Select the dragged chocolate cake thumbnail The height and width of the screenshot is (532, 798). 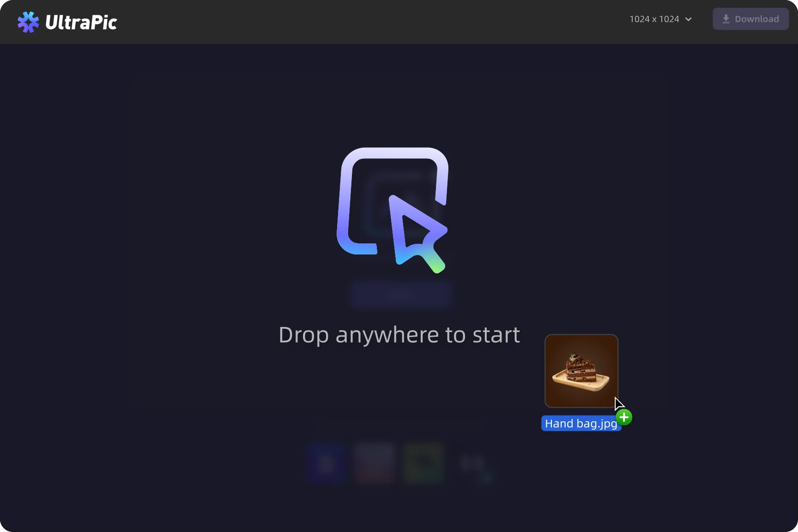[x=581, y=371]
